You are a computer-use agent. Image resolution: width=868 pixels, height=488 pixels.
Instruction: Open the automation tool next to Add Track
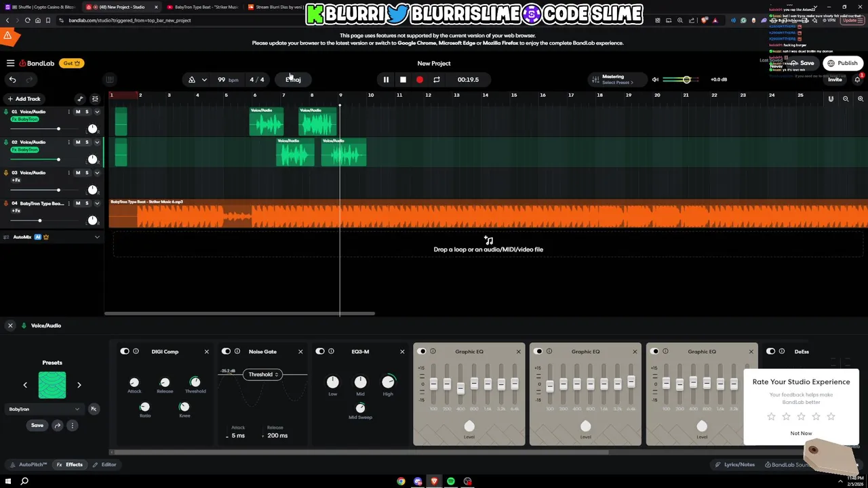(80, 99)
